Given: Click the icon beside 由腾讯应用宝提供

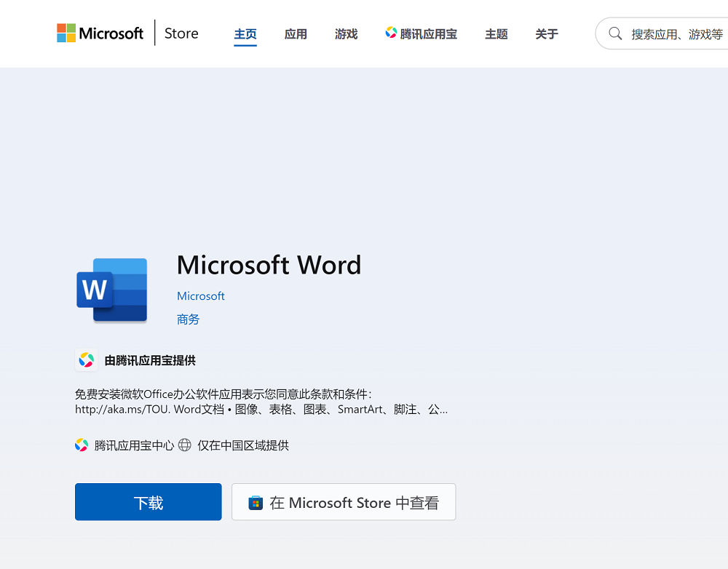Looking at the screenshot, I should click(87, 360).
